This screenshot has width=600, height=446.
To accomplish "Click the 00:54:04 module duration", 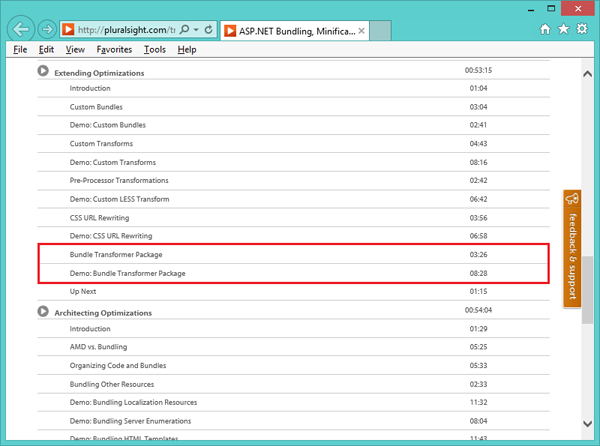I will 478,310.
